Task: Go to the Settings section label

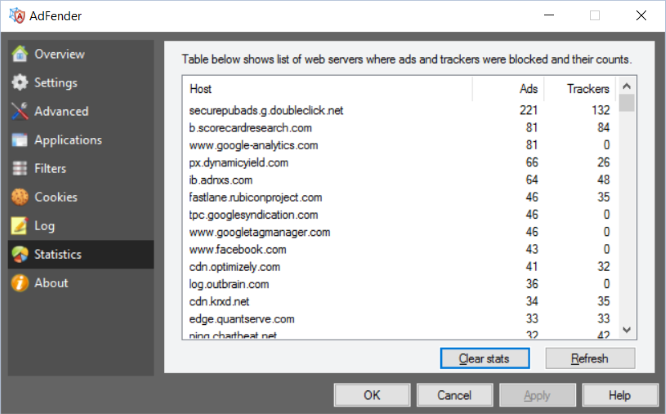Action: (x=56, y=82)
